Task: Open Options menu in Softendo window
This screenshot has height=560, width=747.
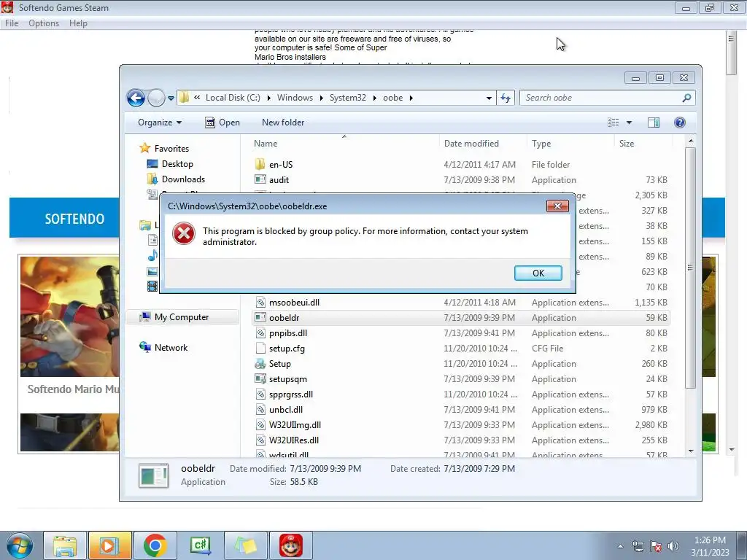Action: [44, 23]
